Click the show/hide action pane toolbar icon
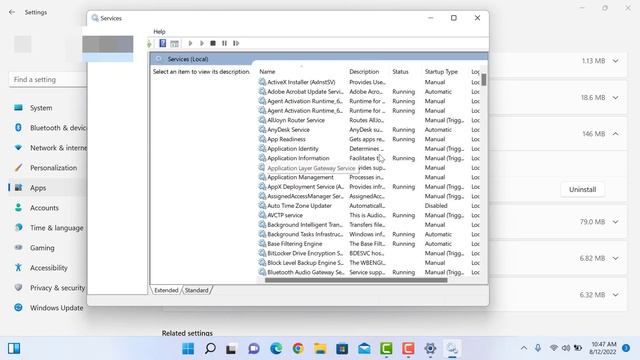 point(174,44)
